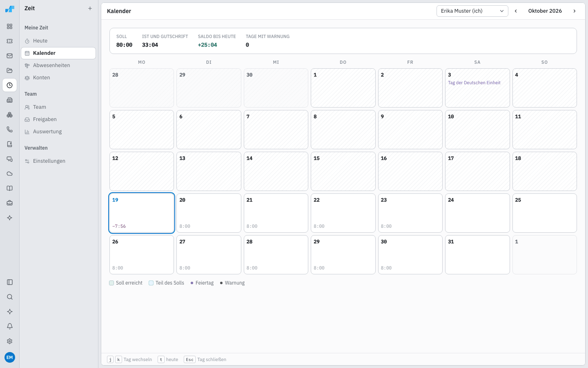Click the Soll erreicht legend entry

(126, 283)
